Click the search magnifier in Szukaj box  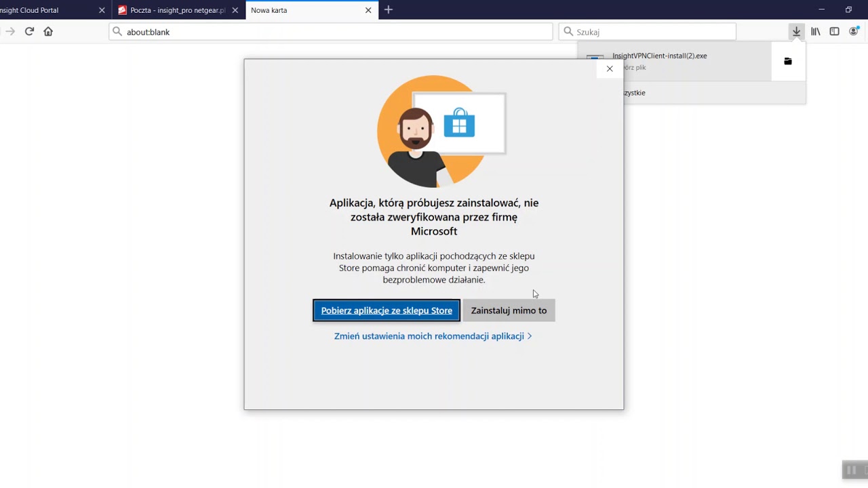(x=568, y=32)
